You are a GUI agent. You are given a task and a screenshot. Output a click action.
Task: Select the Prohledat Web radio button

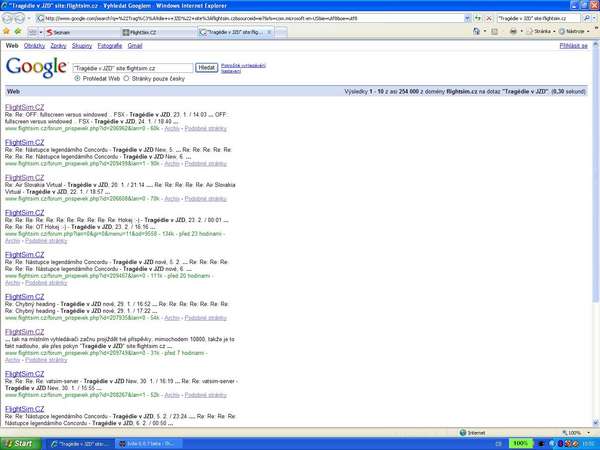pyautogui.click(x=77, y=78)
